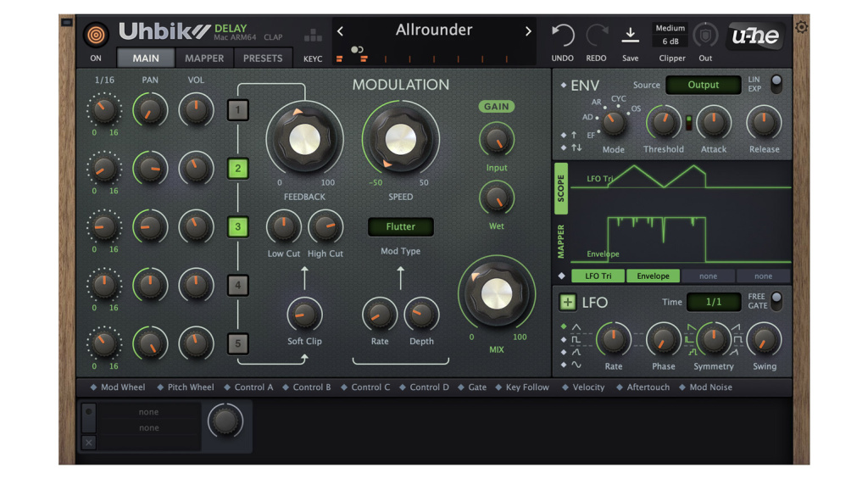Select the Envelope scope source button
This screenshot has height=479, width=868.
(653, 276)
